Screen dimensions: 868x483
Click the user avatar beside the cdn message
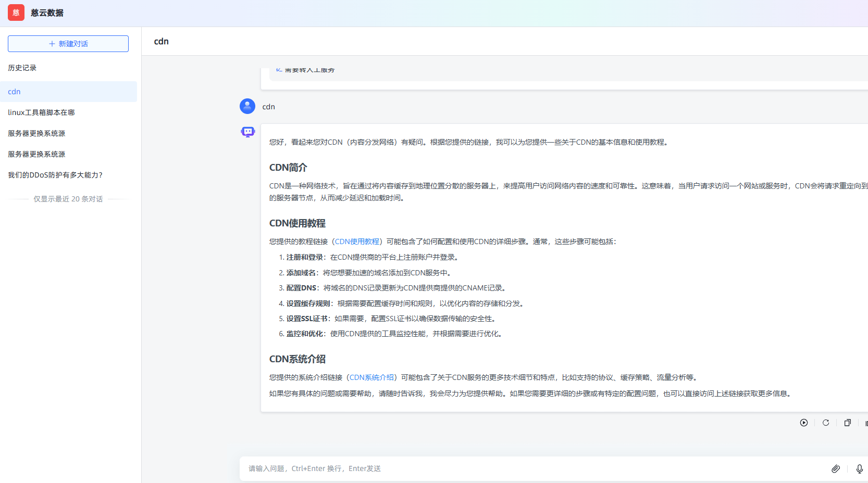(x=247, y=106)
